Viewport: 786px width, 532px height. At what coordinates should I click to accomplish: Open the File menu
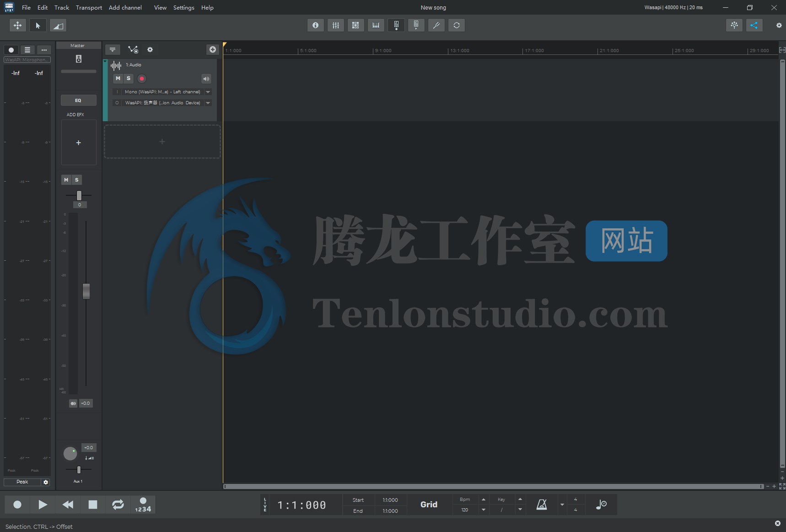point(26,7)
